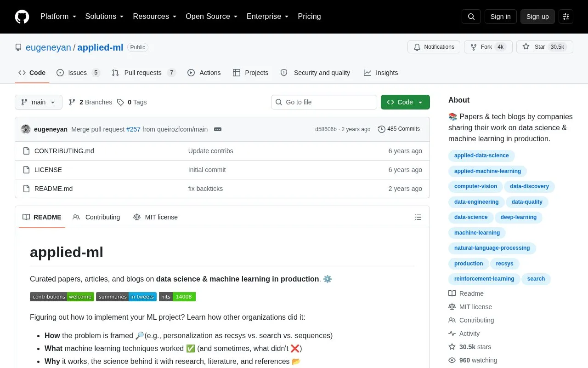Open the CONTRIBUTING.md file
This screenshot has width=588, height=368.
[64, 151]
